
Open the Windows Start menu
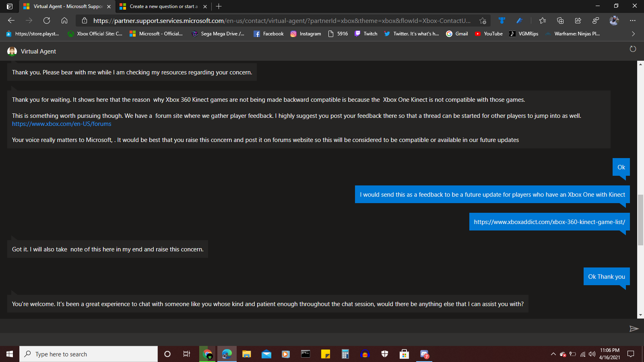coord(10,354)
